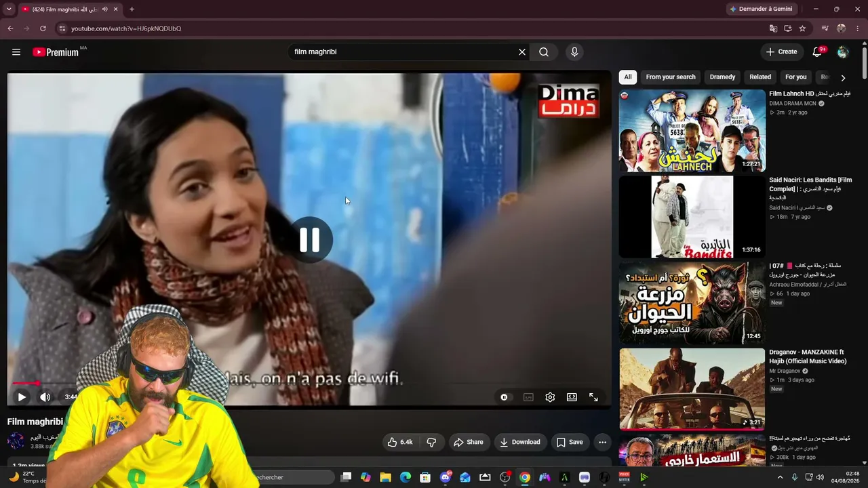Reload the YouTube page
868x488 pixels.
tap(43, 28)
